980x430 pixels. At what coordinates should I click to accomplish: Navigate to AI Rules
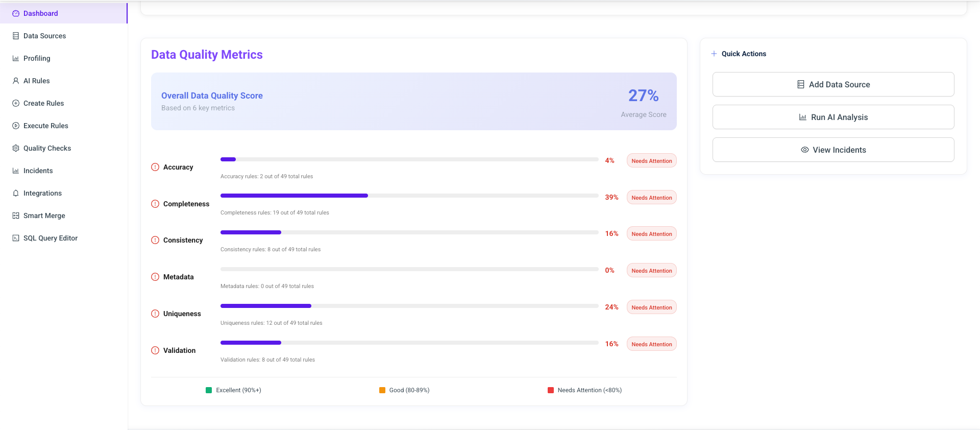(x=63, y=81)
